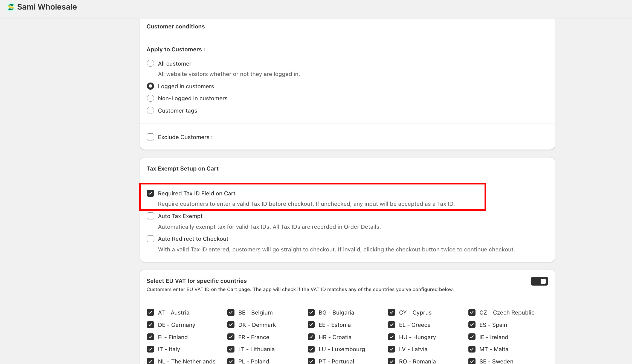Uncheck DE - Germany checkbox

click(x=150, y=325)
